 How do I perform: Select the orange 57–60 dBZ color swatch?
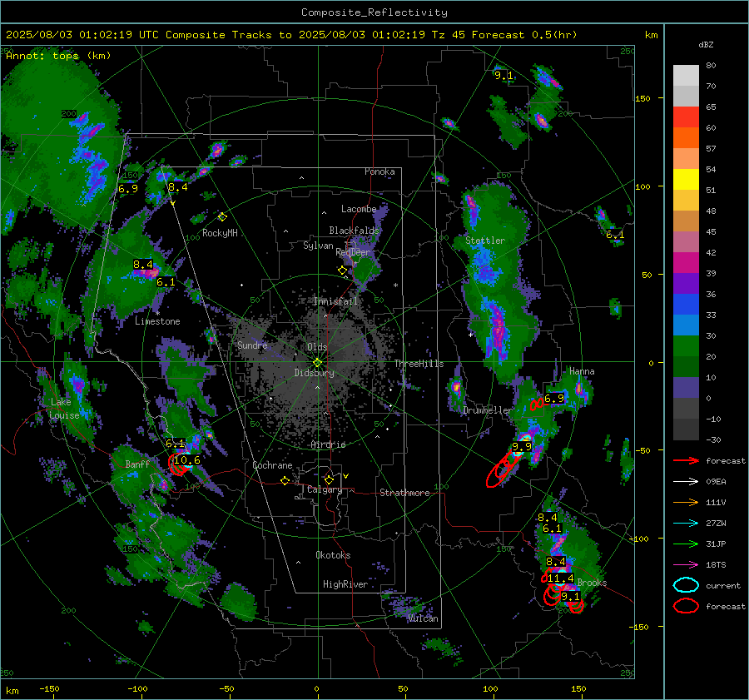pos(686,138)
